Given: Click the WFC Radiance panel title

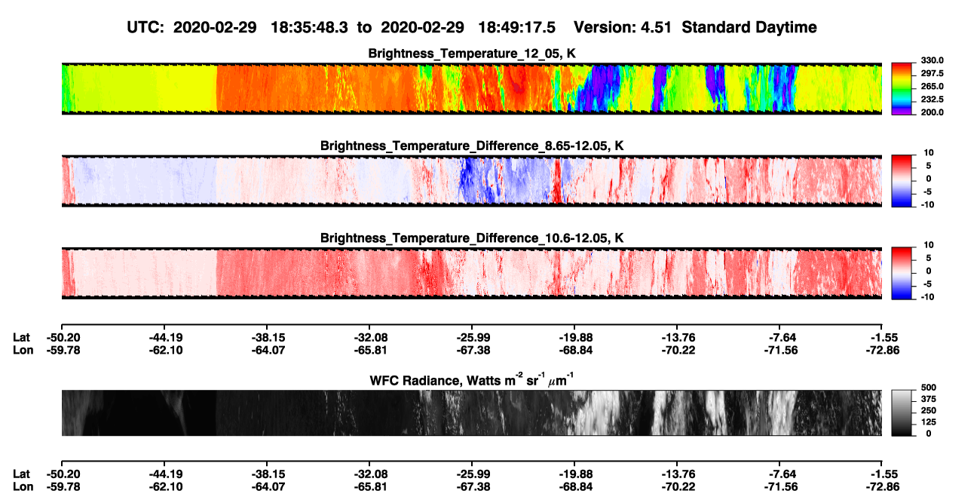Looking at the screenshot, I should point(472,379).
